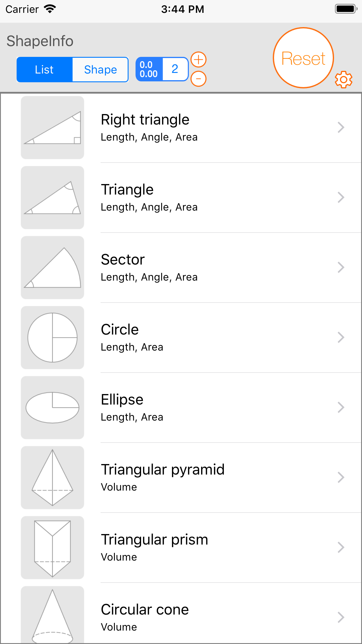The image size is (362, 644).
Task: Tap the Triangular pyramid shape icon
Action: [52, 478]
